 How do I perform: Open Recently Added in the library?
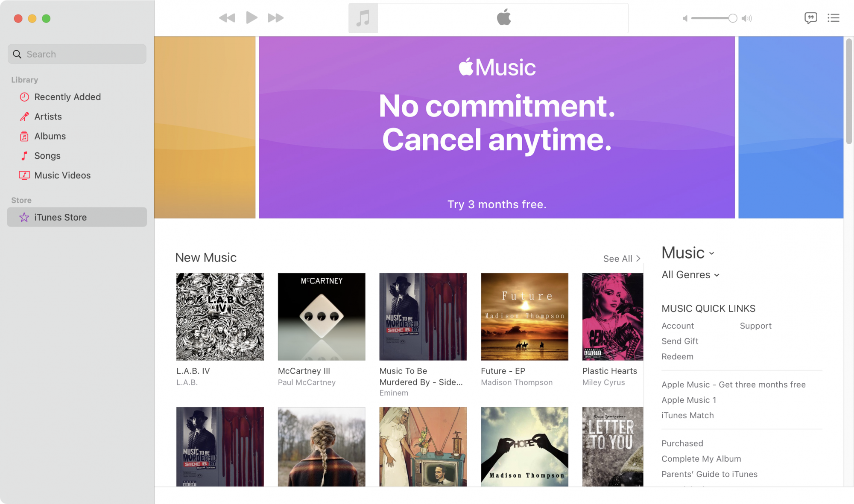pos(67,97)
